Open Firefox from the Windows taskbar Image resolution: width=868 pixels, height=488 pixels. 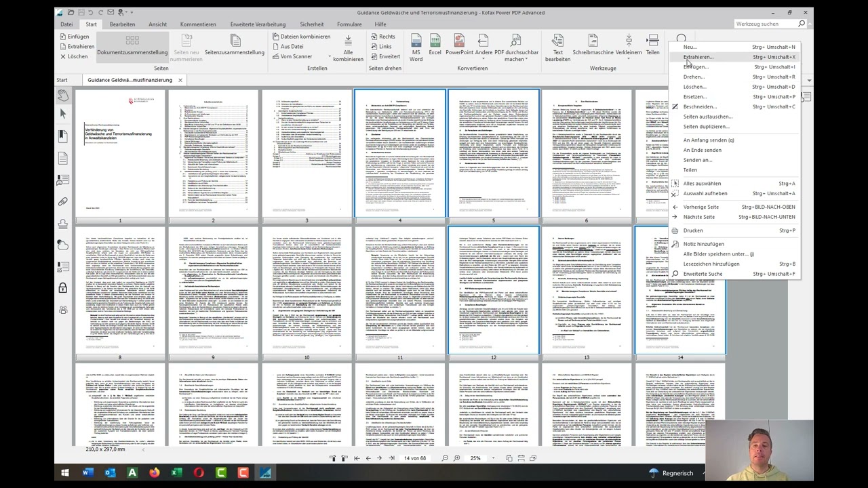click(154, 472)
